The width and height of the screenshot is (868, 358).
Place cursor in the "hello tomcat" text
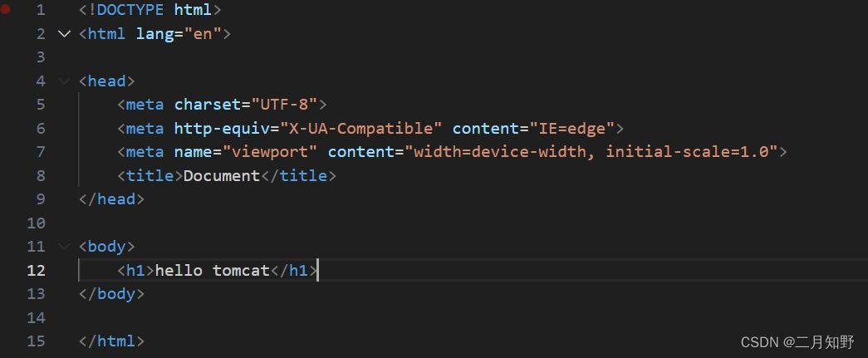click(213, 270)
